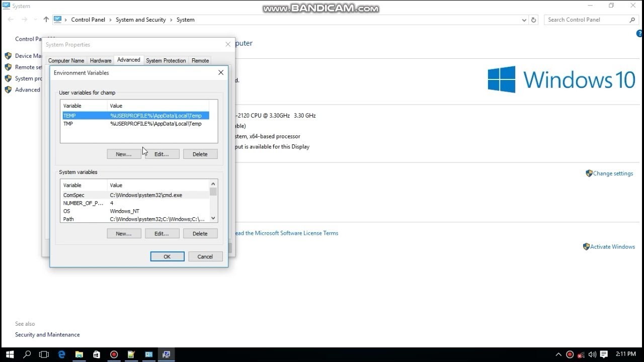
Task: Open the Remote tab
Action: click(x=200, y=60)
